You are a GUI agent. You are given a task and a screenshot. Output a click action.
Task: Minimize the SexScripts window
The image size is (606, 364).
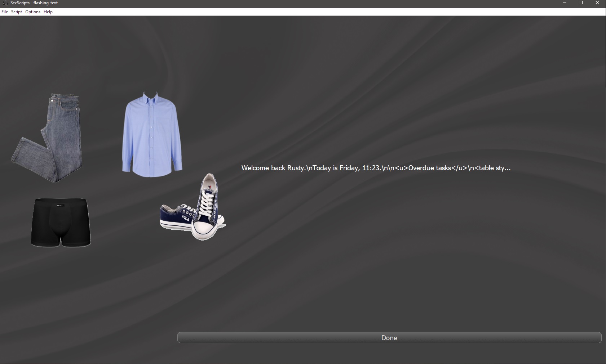tap(565, 3)
